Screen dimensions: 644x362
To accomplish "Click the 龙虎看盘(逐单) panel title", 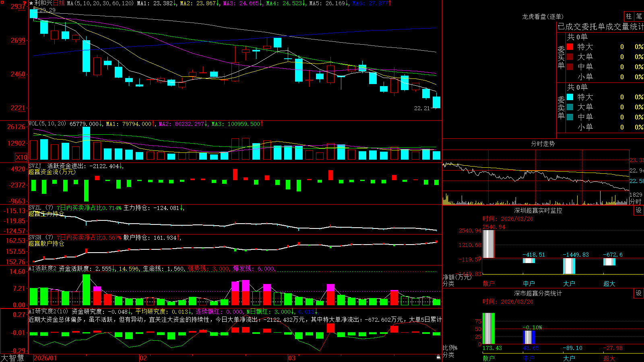I will [543, 16].
